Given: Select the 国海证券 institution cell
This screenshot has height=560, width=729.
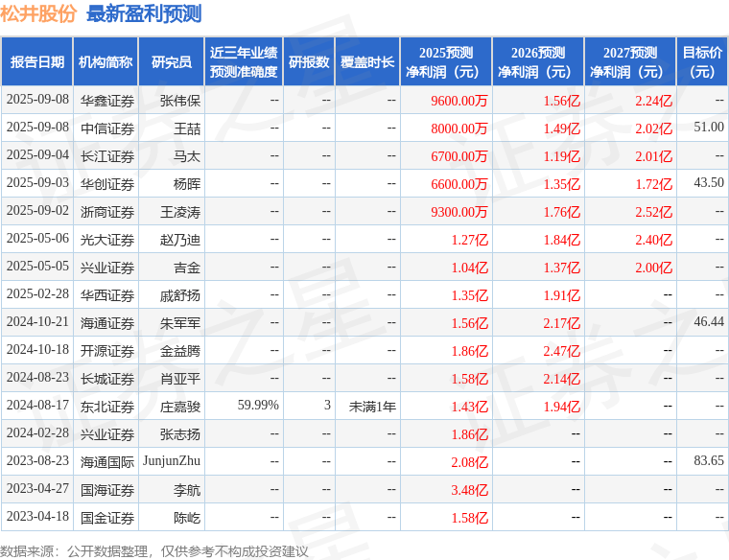Looking at the screenshot, I should tap(106, 490).
